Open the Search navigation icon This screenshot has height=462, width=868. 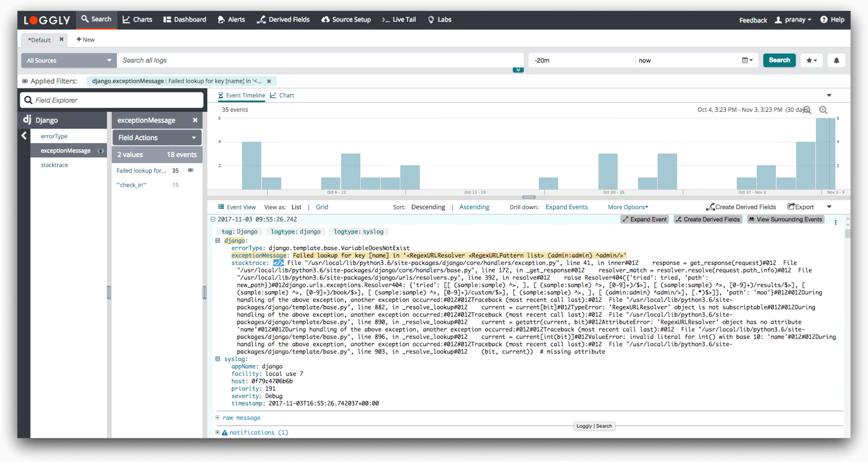pyautogui.click(x=85, y=19)
